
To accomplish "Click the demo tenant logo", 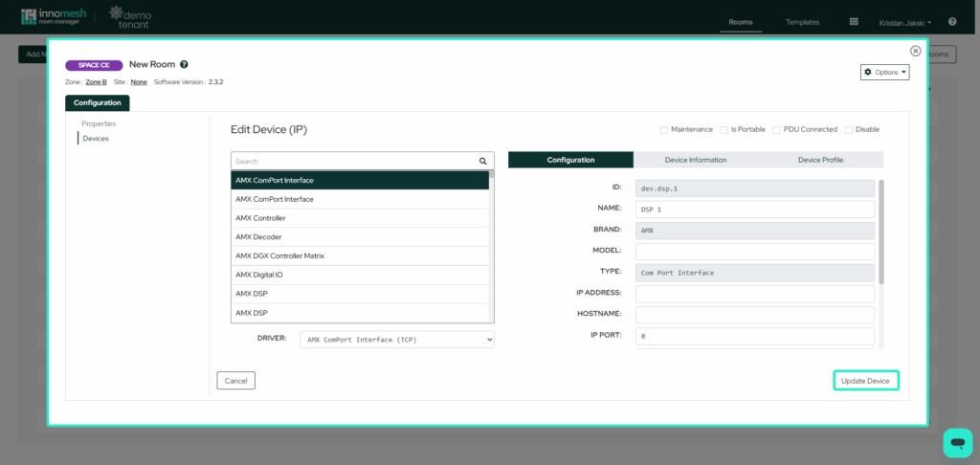I will click(130, 17).
